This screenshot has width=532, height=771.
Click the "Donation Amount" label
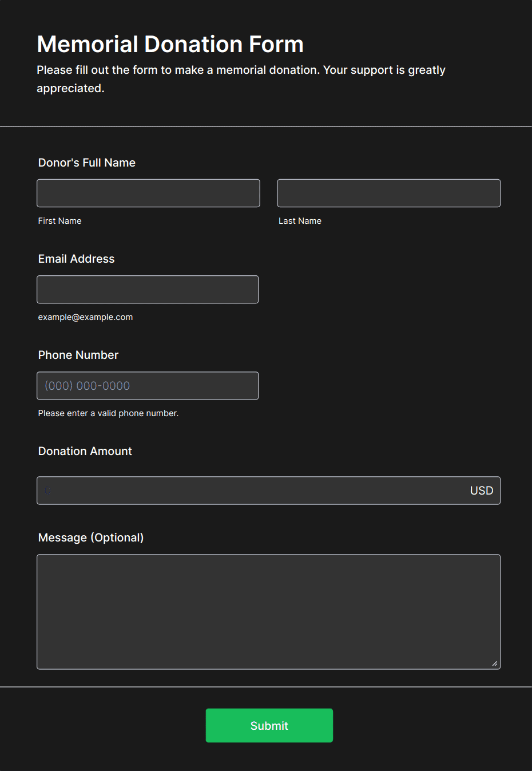[x=85, y=451]
